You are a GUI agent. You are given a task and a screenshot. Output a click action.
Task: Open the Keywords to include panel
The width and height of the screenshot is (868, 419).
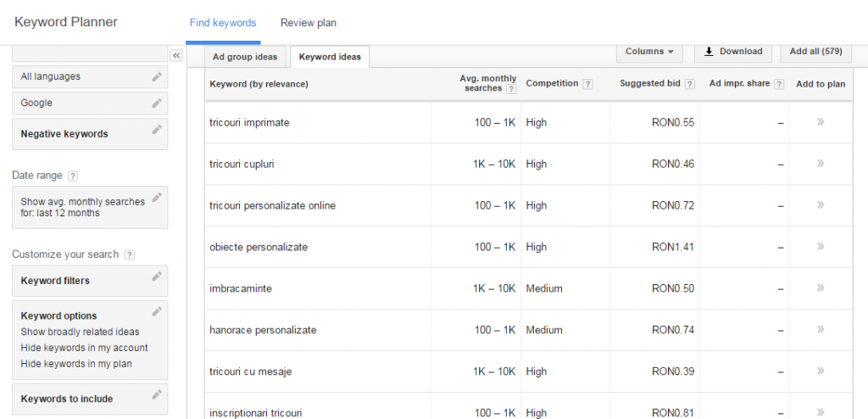point(90,399)
